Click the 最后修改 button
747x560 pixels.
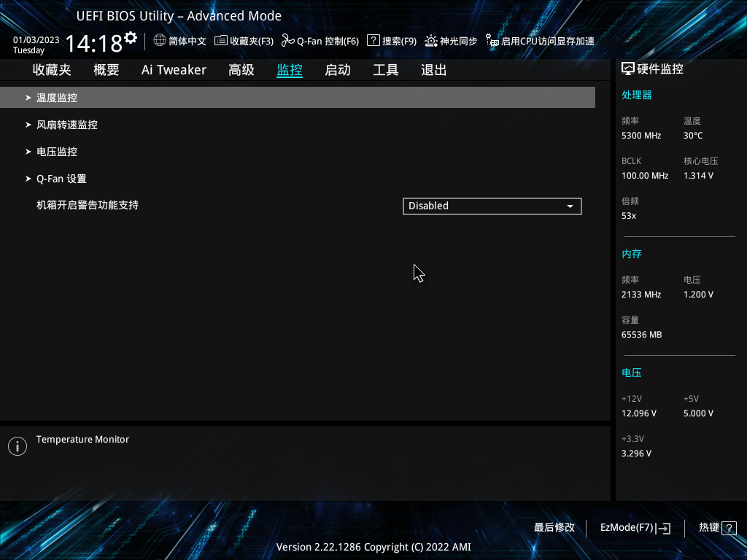[554, 528]
